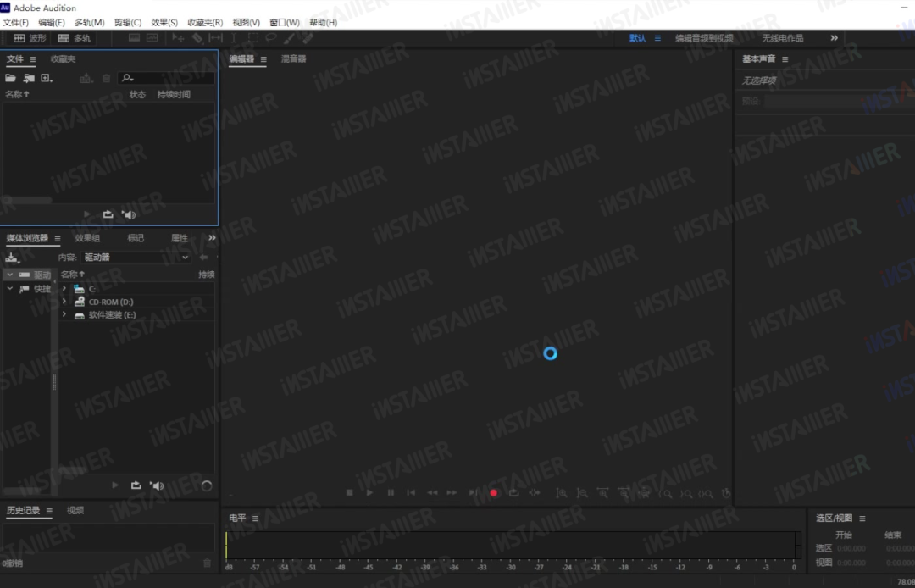Image resolution: width=915 pixels, height=588 pixels.
Task: Open the 编辑器 panel menu icon
Action: (263, 59)
